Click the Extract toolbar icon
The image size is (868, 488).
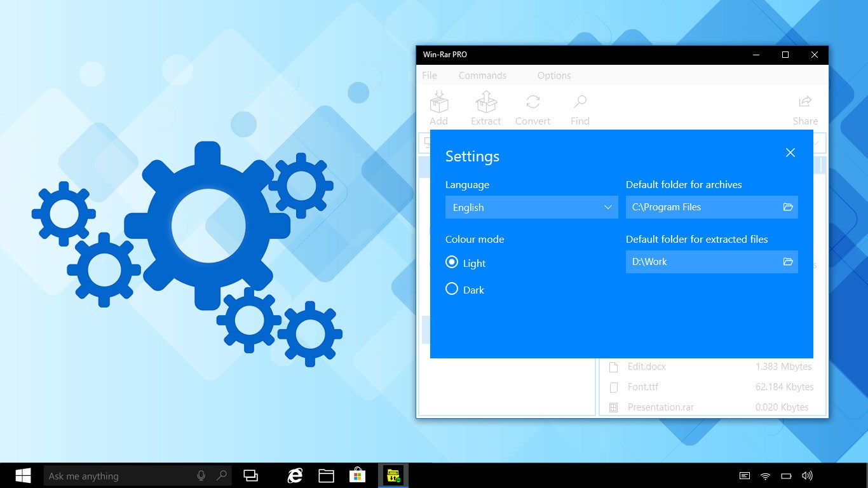click(x=486, y=102)
